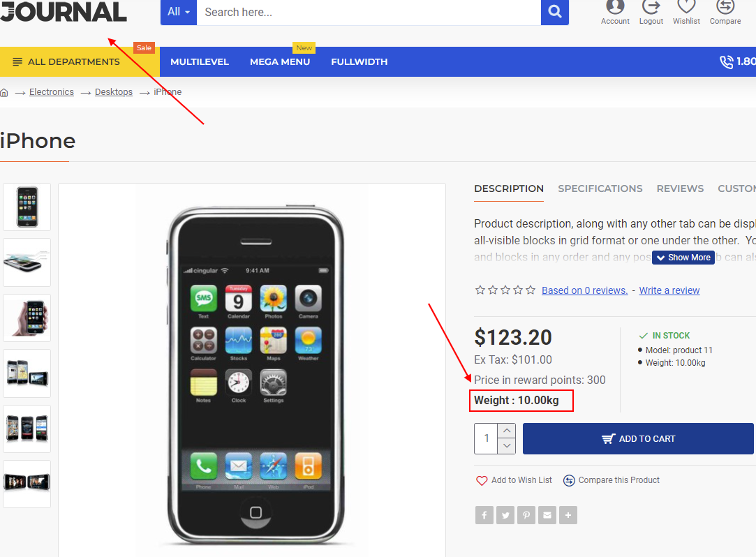Share product on Facebook

484,515
